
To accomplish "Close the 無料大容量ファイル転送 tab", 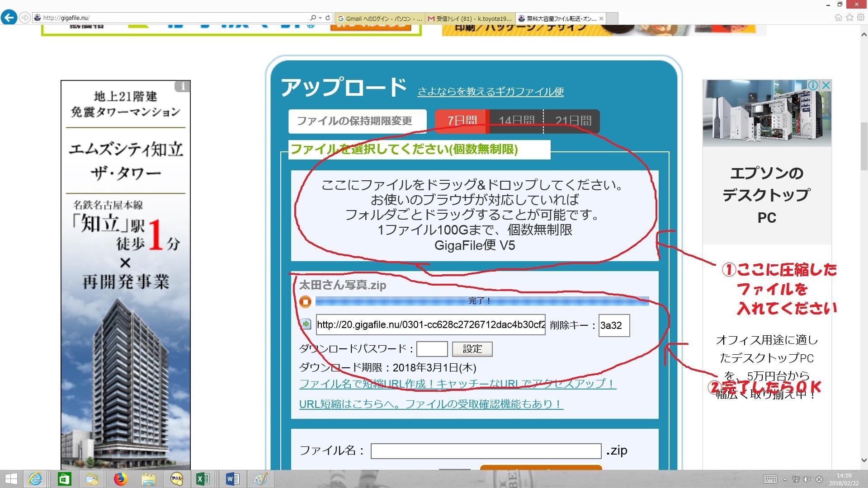I will click(x=601, y=19).
